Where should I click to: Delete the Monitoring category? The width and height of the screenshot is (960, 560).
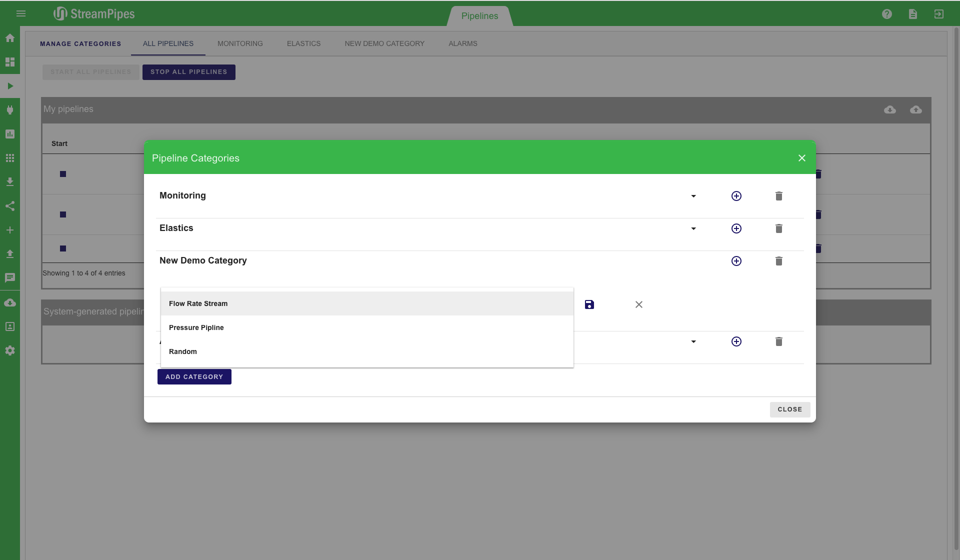click(x=778, y=196)
